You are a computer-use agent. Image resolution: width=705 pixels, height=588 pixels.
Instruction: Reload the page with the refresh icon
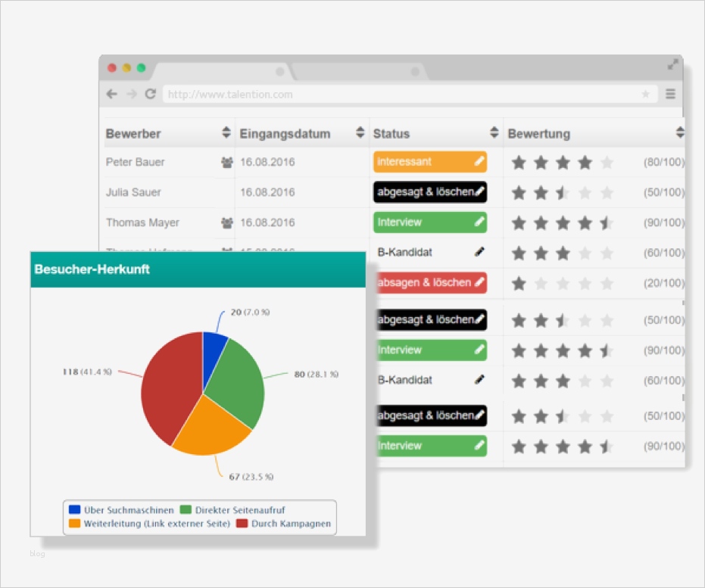150,93
